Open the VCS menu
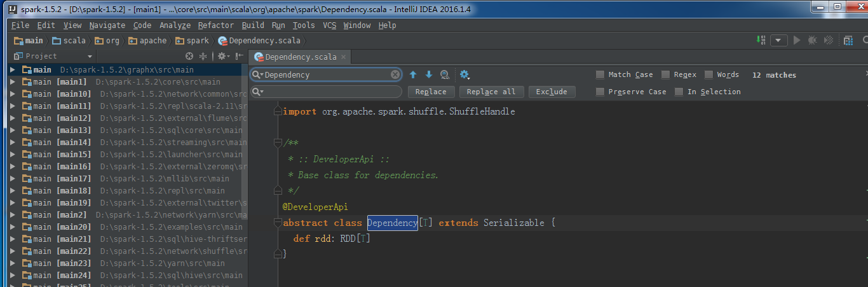 tap(329, 25)
